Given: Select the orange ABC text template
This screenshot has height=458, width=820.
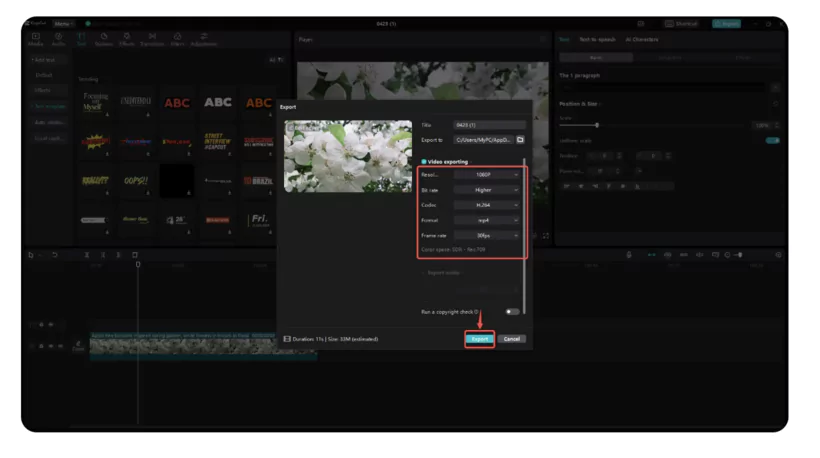Looking at the screenshot, I should (x=258, y=102).
